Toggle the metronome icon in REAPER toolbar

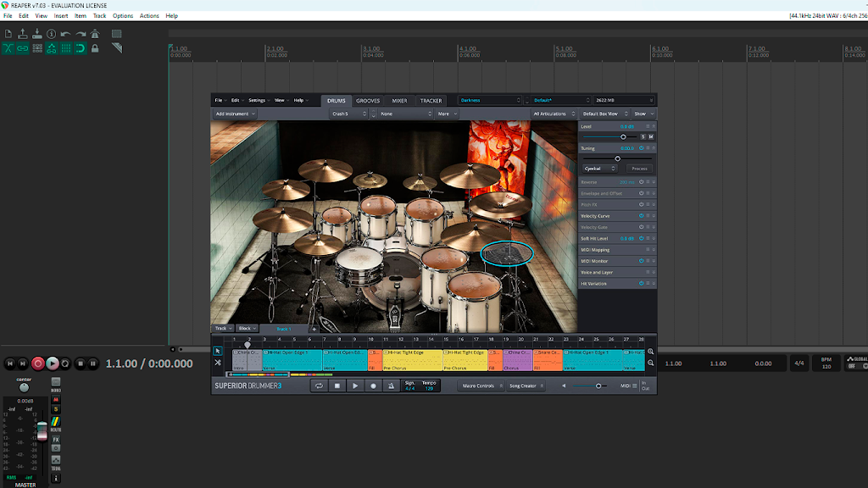(x=95, y=34)
